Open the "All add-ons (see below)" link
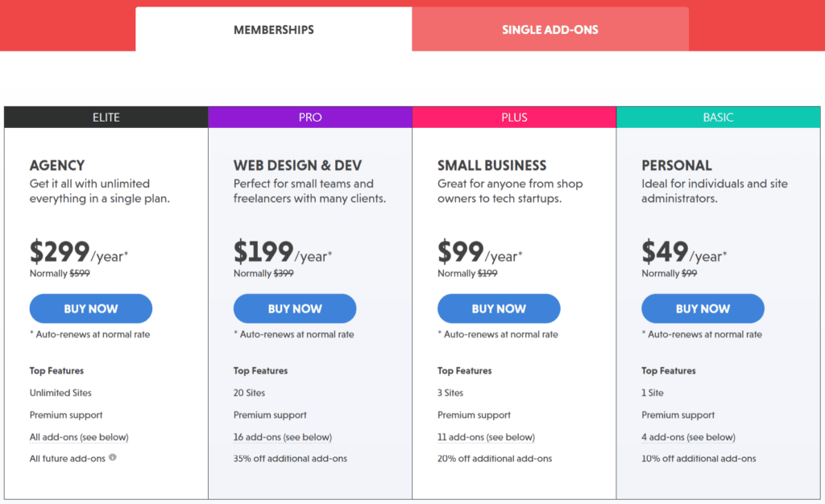 (78, 436)
